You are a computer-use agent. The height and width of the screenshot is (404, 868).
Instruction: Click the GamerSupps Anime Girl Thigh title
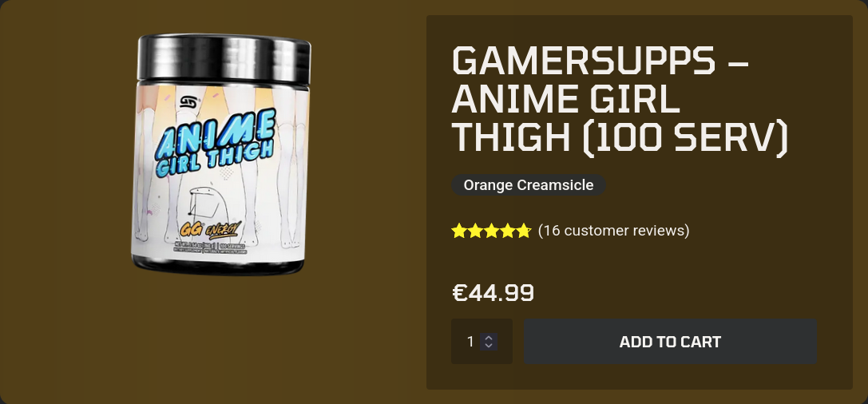(620, 98)
